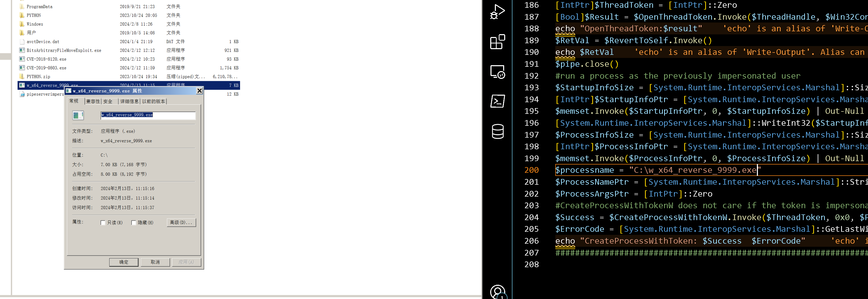Open Remote Explorer sidebar icon
Screen dimensions: 868x299
(497, 72)
